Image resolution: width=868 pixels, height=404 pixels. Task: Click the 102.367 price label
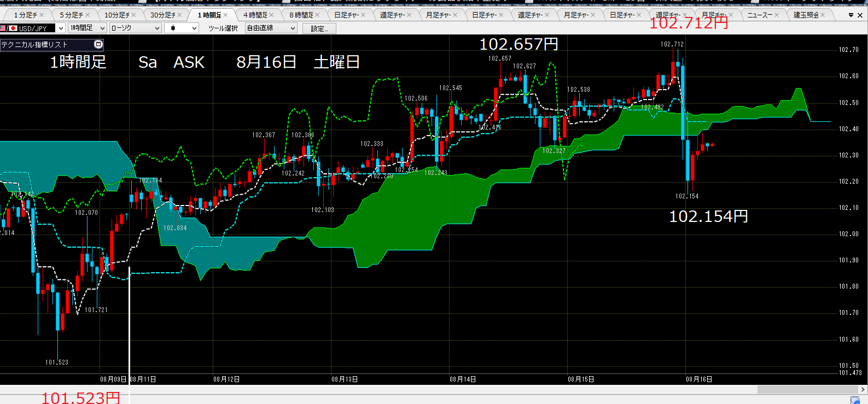(x=264, y=135)
